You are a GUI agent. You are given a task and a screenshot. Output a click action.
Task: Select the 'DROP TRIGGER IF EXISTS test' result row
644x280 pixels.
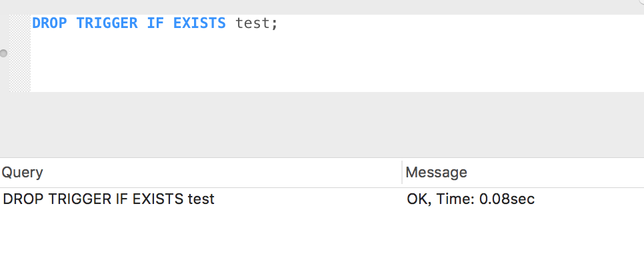[109, 199]
